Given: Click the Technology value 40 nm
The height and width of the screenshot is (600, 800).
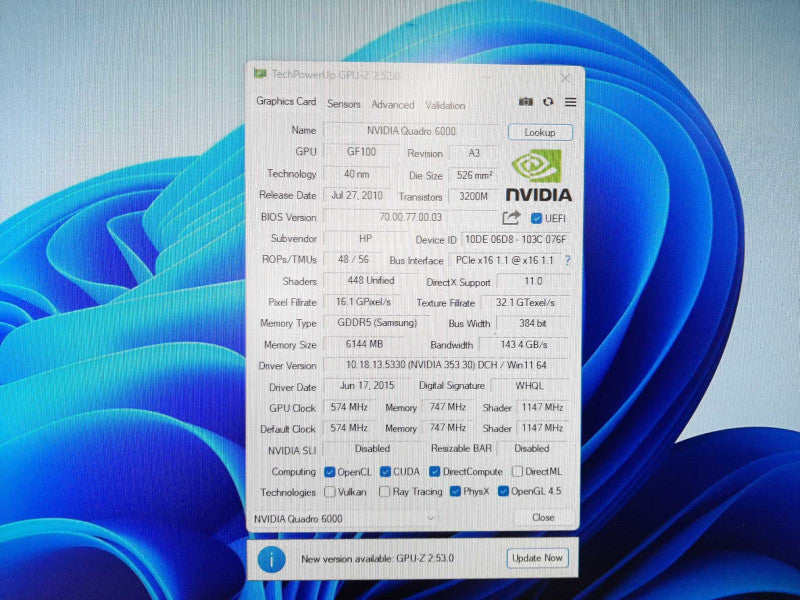Looking at the screenshot, I should coord(357,174).
